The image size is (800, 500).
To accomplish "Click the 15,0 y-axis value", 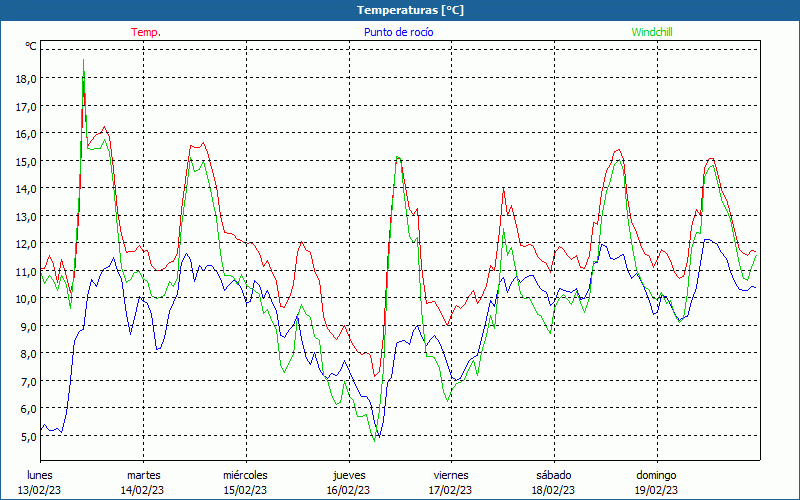I will tap(27, 161).
